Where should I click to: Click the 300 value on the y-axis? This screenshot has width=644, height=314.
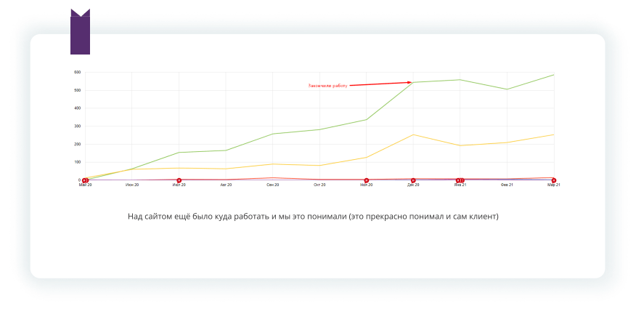click(77, 126)
